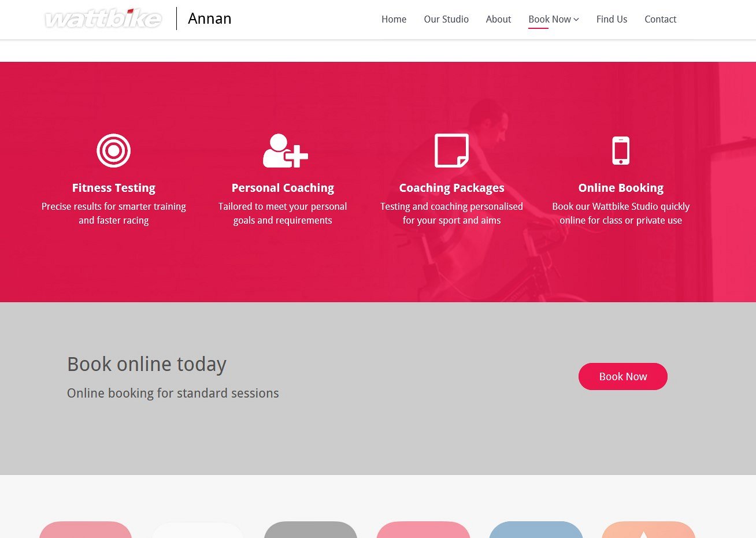Click the Online Booking heading
The height and width of the screenshot is (538, 756).
pos(621,188)
